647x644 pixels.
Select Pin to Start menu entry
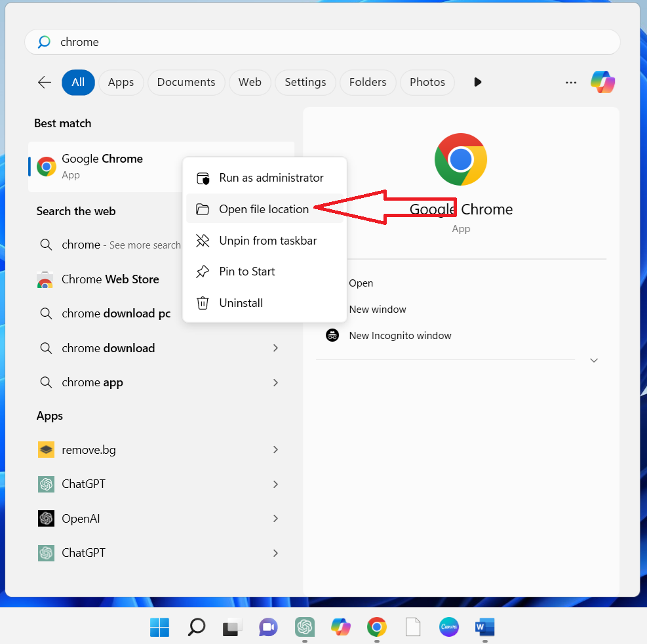[265, 272]
